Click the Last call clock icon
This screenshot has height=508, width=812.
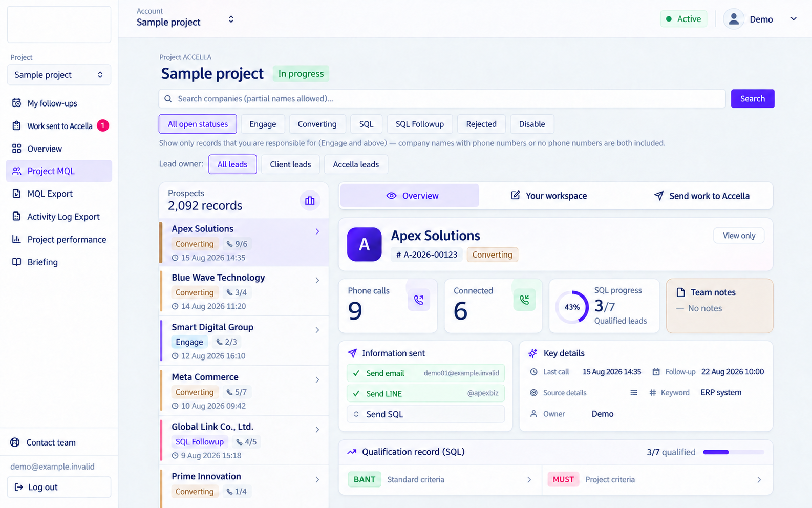click(x=533, y=372)
